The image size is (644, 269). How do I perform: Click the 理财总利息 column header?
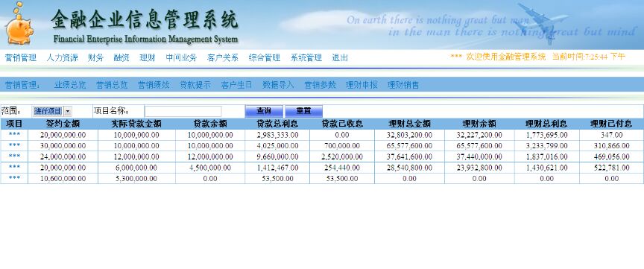tap(546, 124)
